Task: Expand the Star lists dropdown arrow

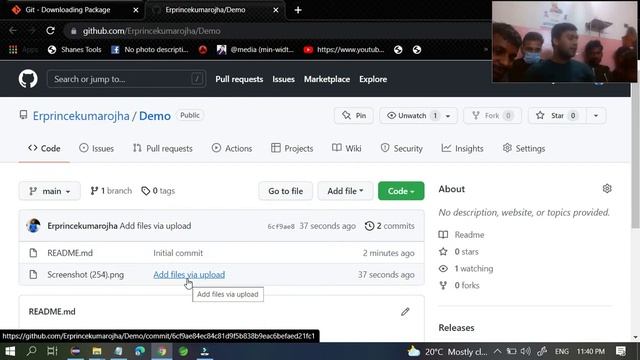Action: click(596, 116)
